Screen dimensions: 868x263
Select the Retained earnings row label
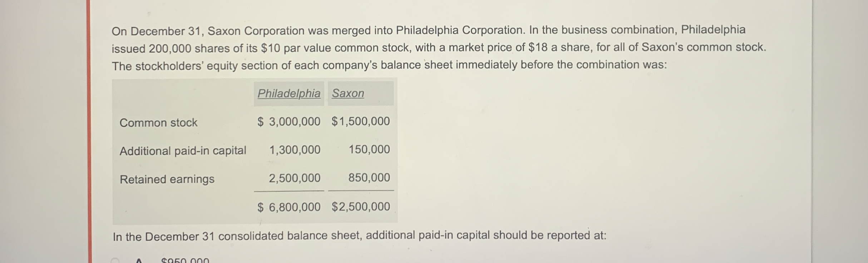167,179
